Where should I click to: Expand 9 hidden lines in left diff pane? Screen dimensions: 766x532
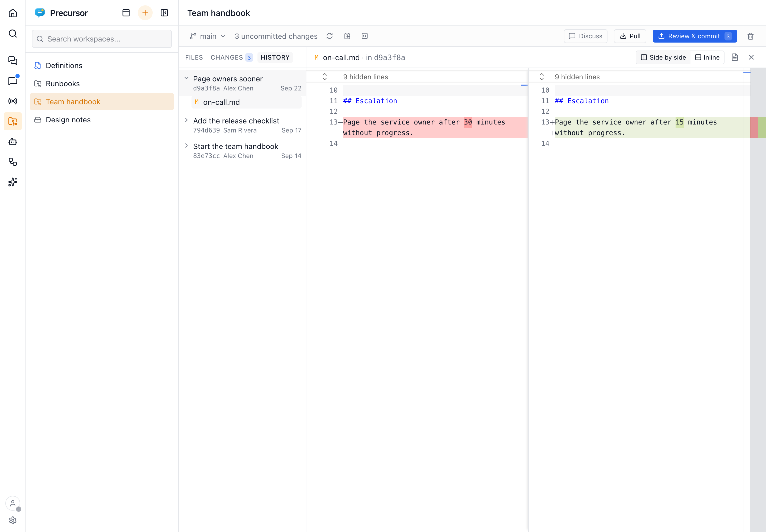(325, 77)
